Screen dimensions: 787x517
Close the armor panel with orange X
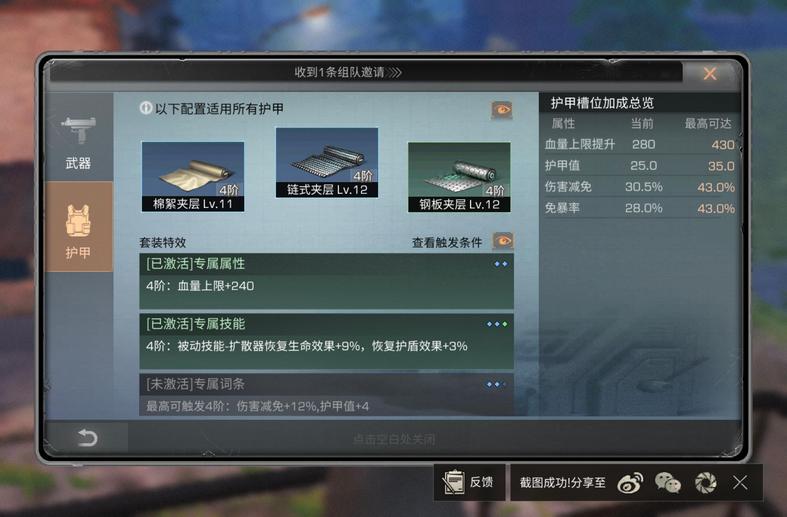[710, 74]
